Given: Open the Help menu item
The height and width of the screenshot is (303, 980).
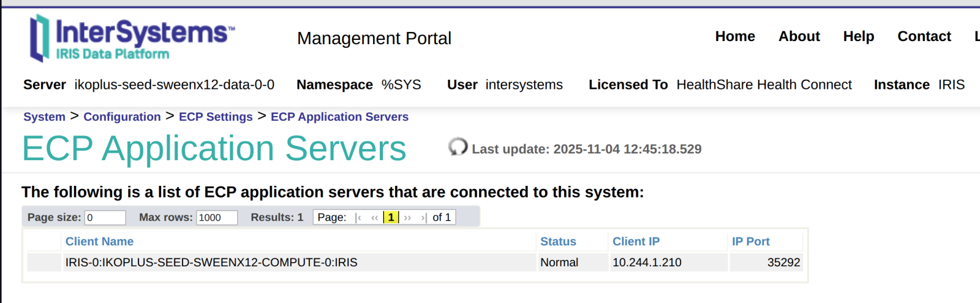Looking at the screenshot, I should click(858, 37).
